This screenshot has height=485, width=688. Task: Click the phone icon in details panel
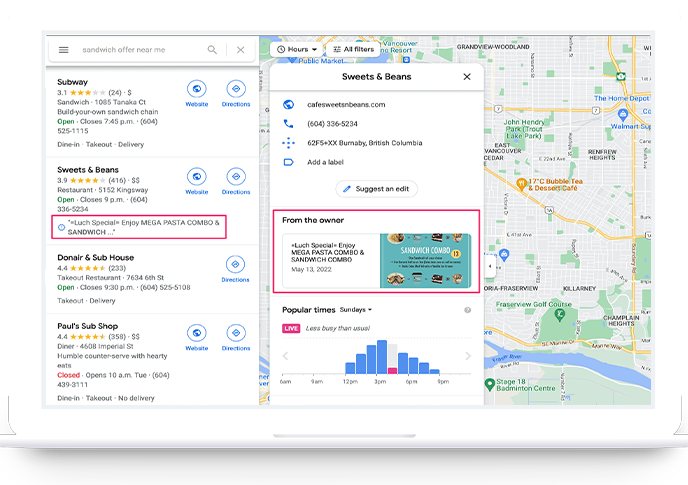(288, 124)
